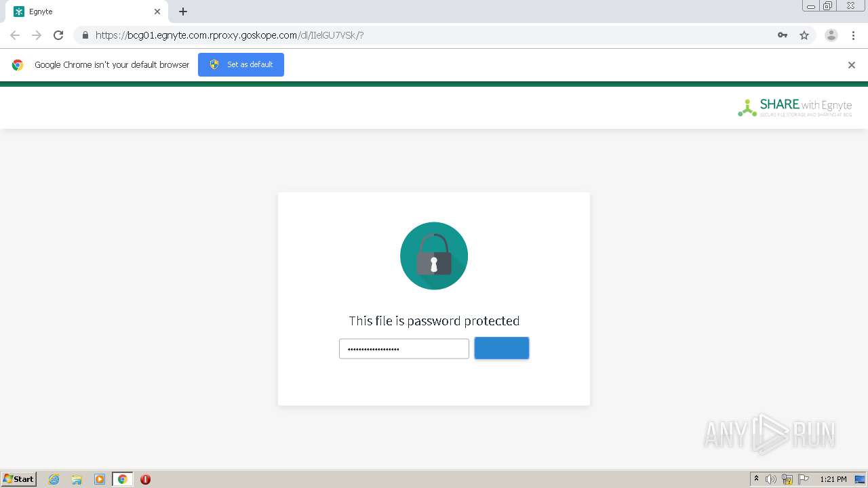Click the teal padlock graphic

[434, 256]
